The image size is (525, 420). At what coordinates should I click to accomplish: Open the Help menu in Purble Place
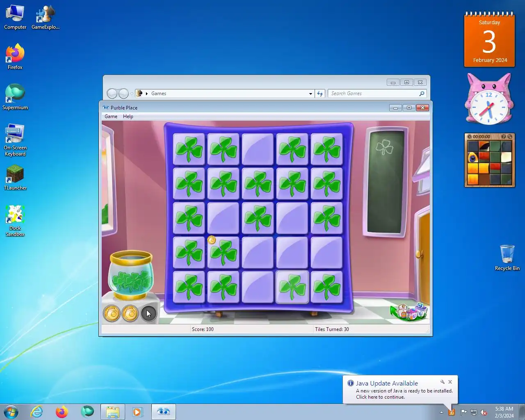pyautogui.click(x=128, y=116)
